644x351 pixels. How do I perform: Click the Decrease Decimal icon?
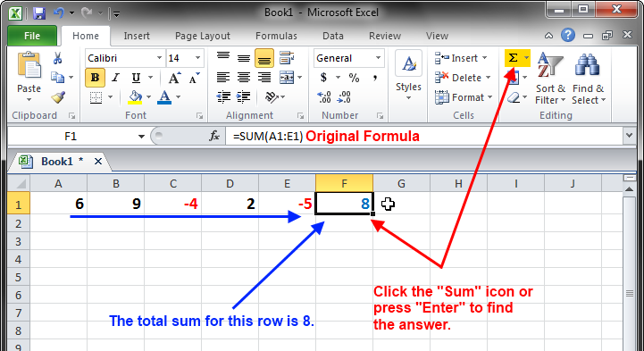point(344,97)
